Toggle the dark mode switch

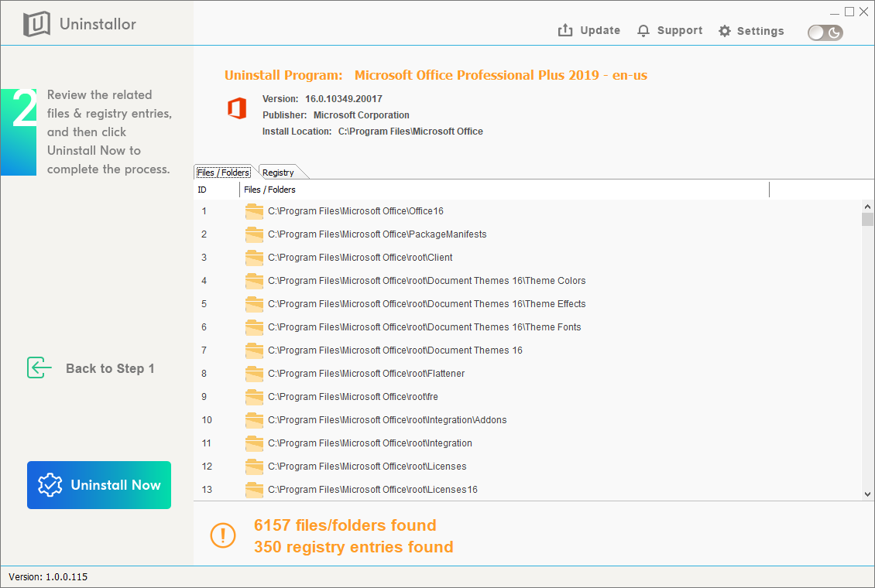[825, 33]
